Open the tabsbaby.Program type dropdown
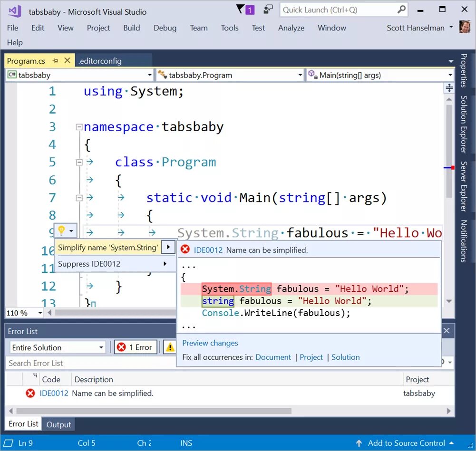The image size is (476, 451). [300, 75]
